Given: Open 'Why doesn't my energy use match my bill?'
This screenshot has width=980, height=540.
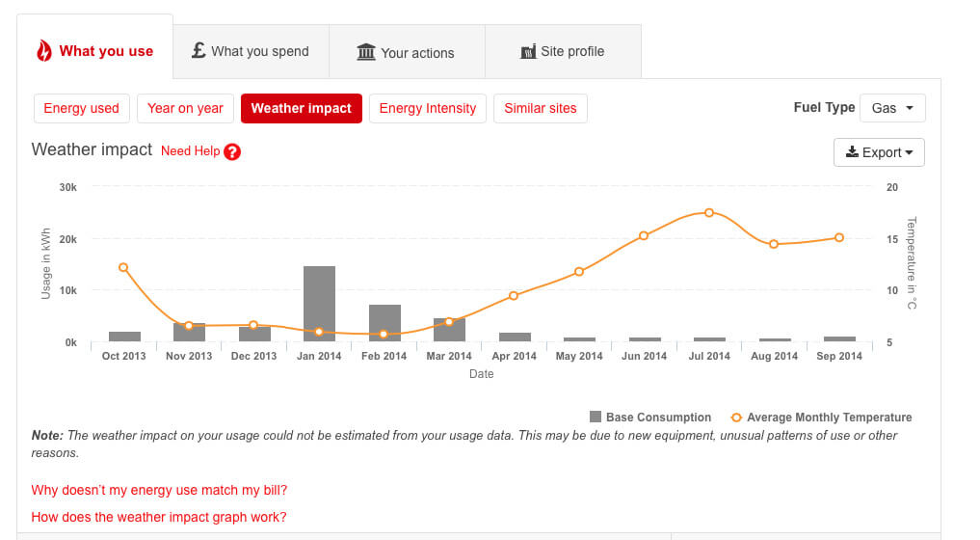Looking at the screenshot, I should pyautogui.click(x=159, y=490).
